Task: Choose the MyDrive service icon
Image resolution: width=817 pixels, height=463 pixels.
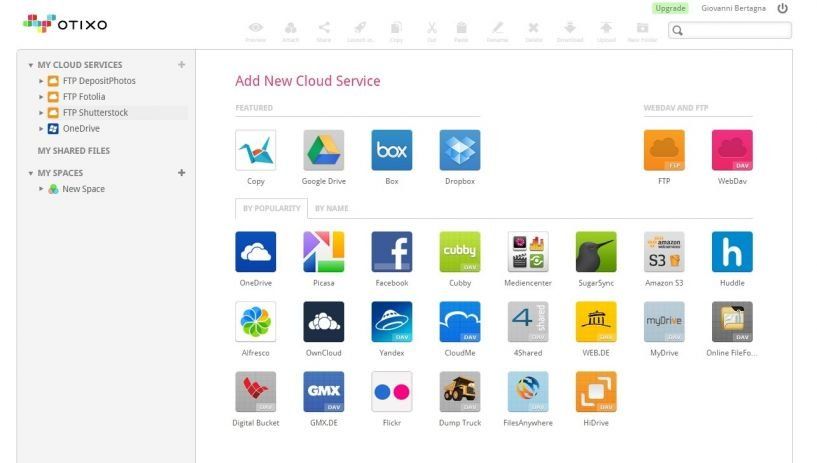Action: [x=664, y=321]
